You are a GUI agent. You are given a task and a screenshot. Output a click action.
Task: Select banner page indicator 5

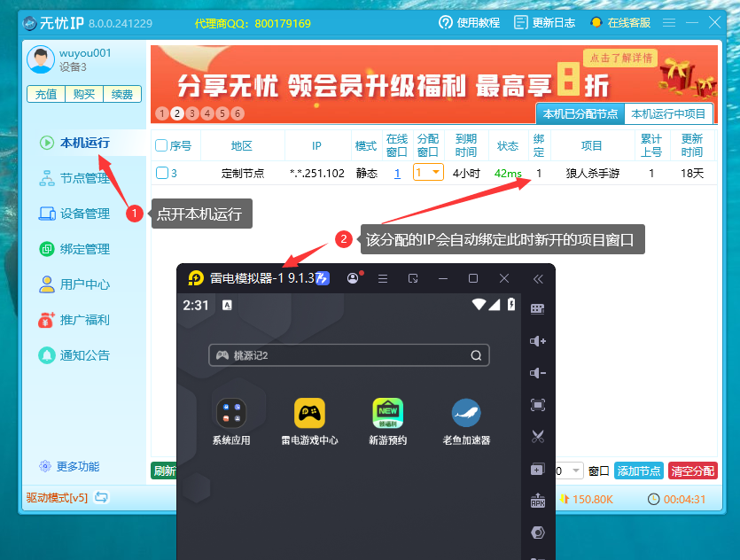point(222,113)
